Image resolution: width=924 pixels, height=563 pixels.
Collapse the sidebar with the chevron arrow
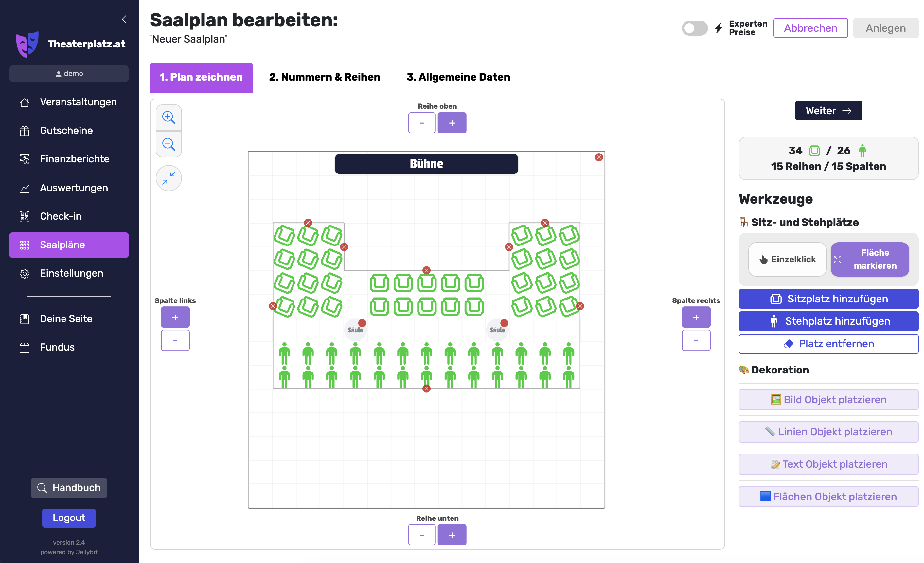click(x=124, y=19)
